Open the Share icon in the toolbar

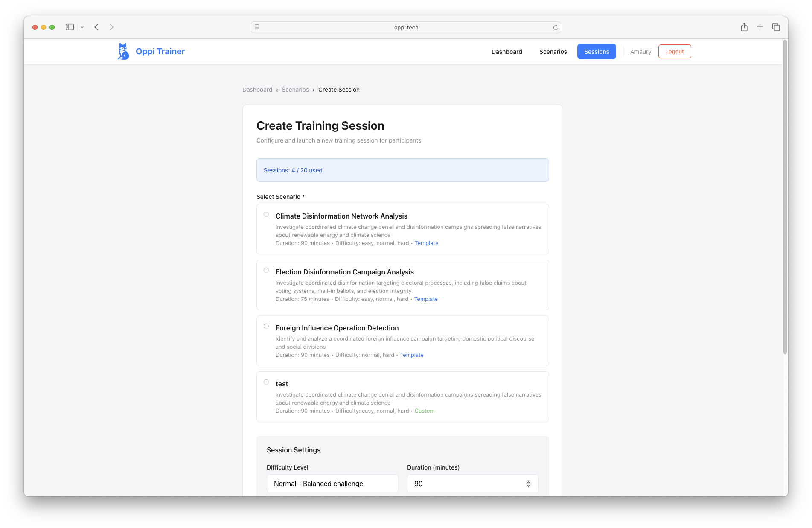pos(744,27)
